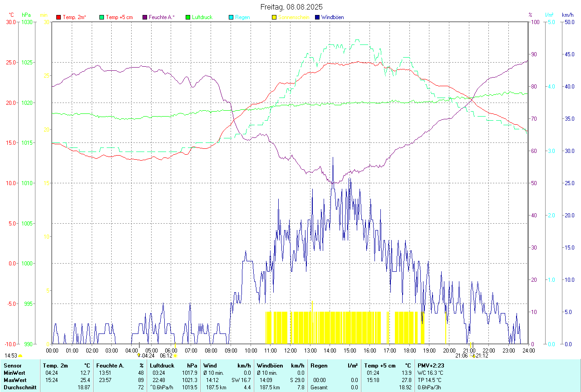Click the 'km/h' axis unit label at top

point(568,15)
